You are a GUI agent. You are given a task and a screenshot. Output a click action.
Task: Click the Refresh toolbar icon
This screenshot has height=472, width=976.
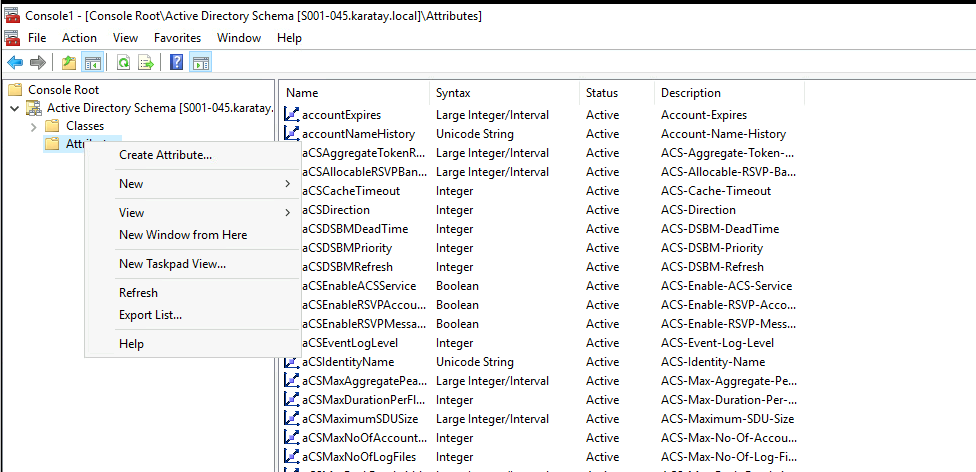[123, 62]
